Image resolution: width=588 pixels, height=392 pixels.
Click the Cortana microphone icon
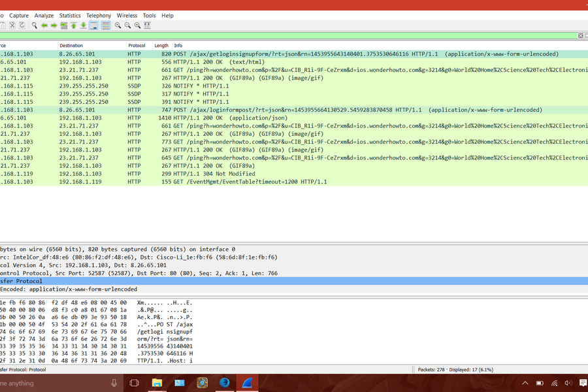pos(114,383)
